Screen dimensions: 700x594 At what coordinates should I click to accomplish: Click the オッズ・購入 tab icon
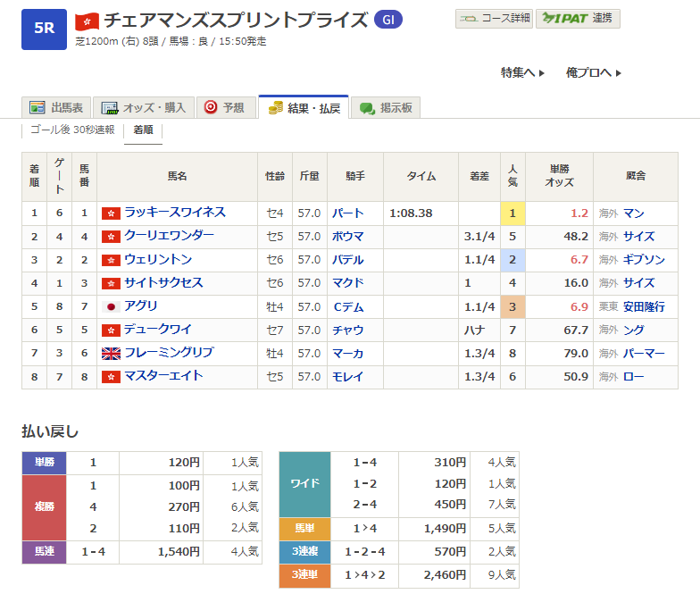click(x=110, y=107)
